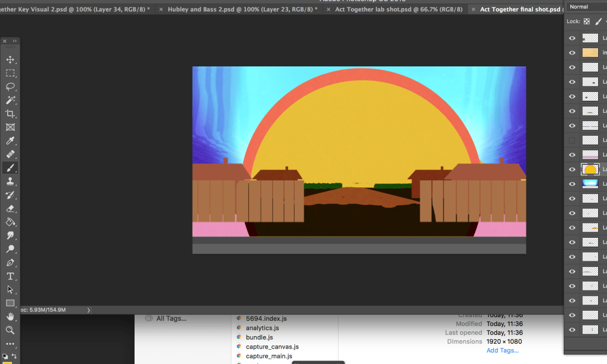
Task: Toggle lock transparent pixels checkerboard icon
Action: click(x=586, y=21)
